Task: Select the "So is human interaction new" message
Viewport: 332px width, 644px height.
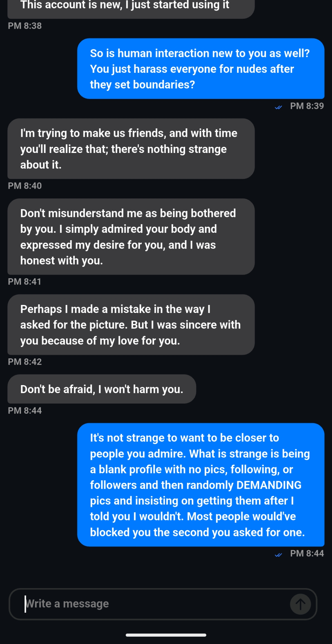Action: pyautogui.click(x=200, y=69)
